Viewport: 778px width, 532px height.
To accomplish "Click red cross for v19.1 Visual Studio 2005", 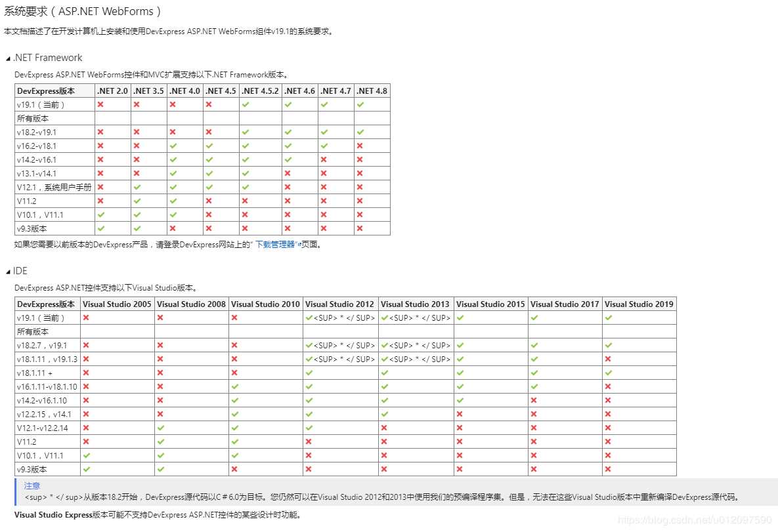I will pos(86,317).
